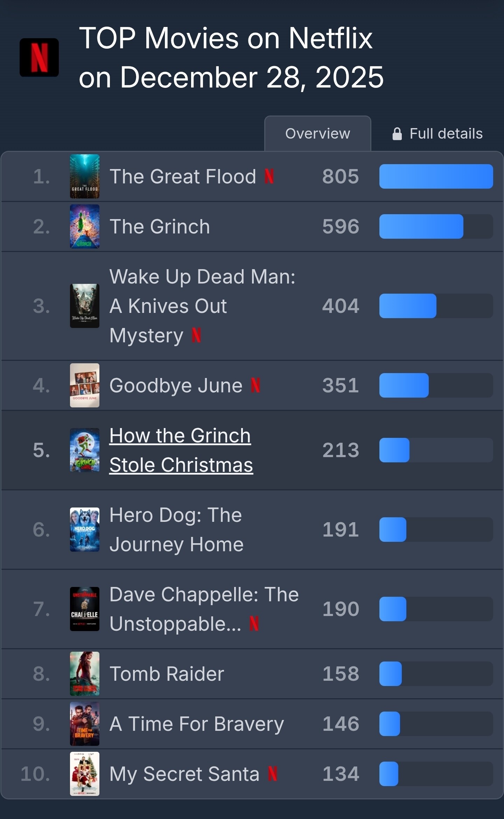Click Netflix N badge after Knives Out Mystery
The width and height of the screenshot is (504, 819).
pos(196,335)
